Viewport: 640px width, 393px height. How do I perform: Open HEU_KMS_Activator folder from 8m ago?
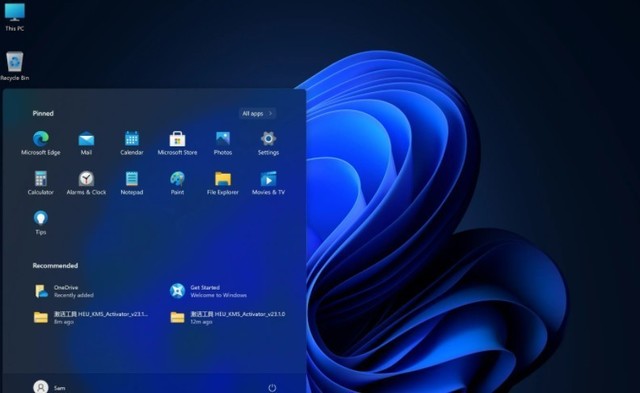[91, 318]
